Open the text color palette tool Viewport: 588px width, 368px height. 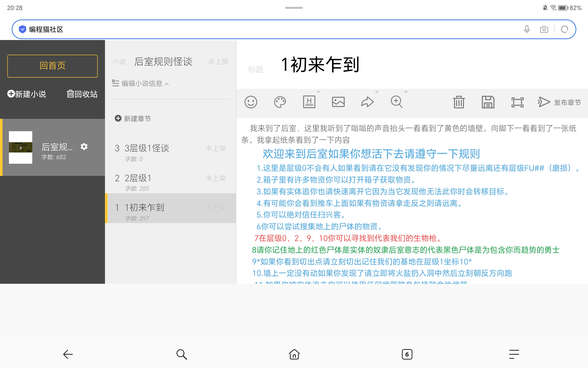280,102
